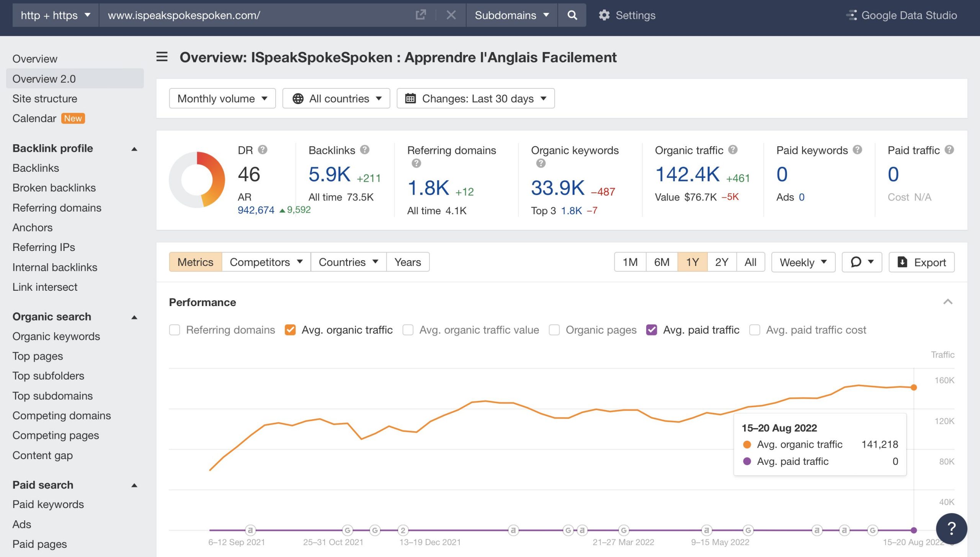Toggle the hamburger sidebar menu icon
Screen dimensions: 980x557
[162, 57]
